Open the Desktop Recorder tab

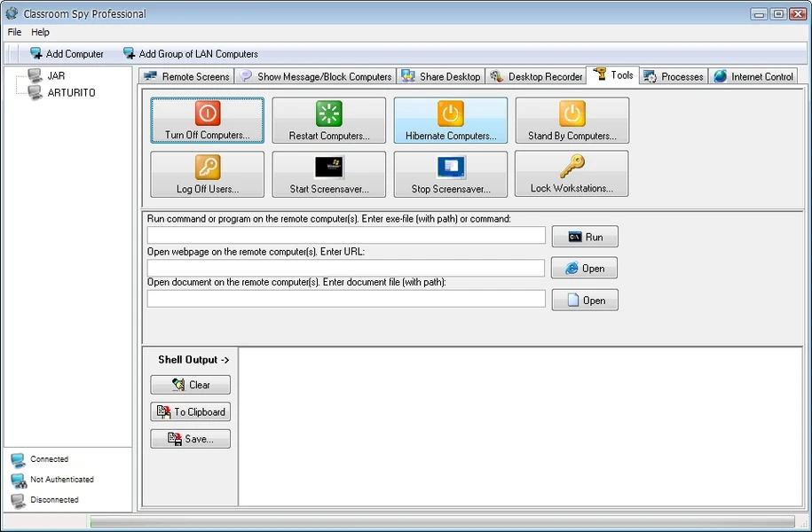[536, 76]
